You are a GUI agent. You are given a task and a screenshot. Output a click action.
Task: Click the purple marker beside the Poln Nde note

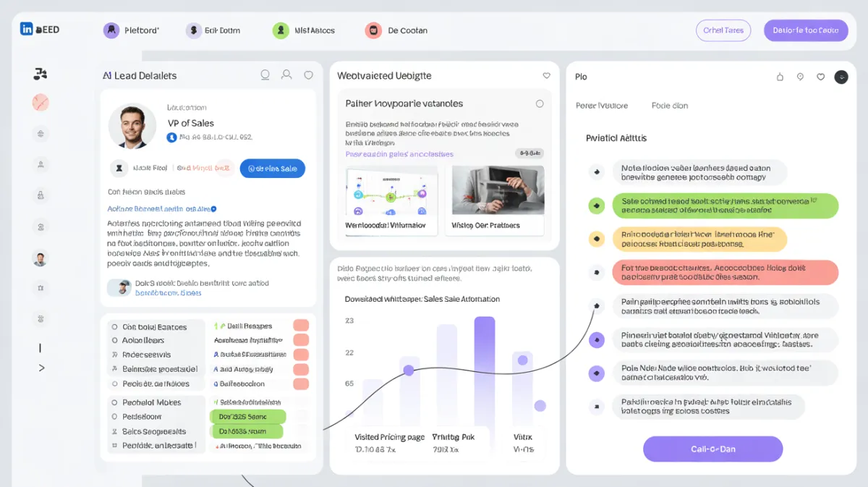click(596, 373)
